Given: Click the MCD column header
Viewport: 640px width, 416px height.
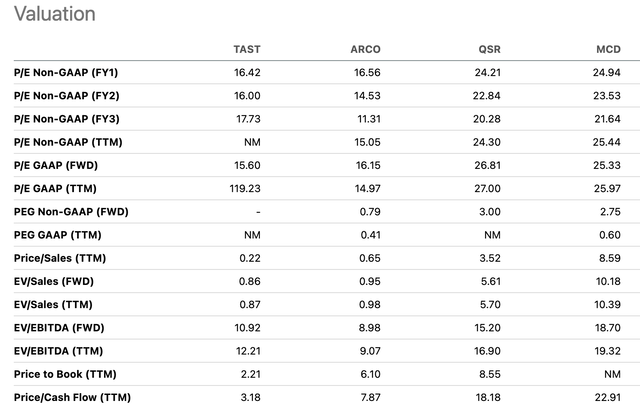Looking at the screenshot, I should (608, 49).
